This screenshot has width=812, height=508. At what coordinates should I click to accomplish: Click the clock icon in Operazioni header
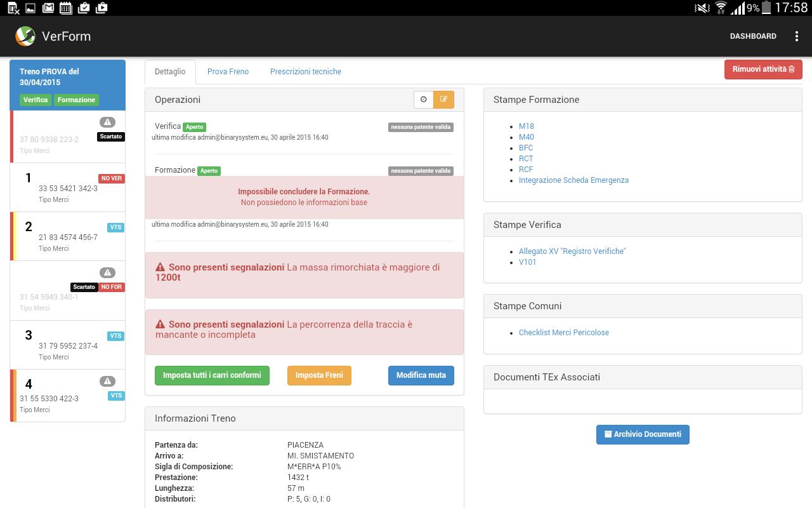click(423, 100)
